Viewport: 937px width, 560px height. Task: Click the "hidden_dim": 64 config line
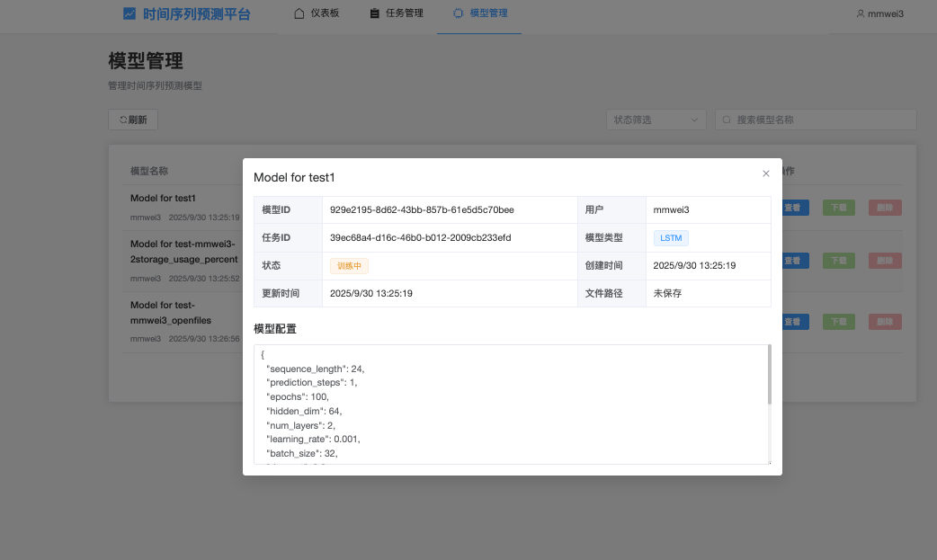pyautogui.click(x=304, y=411)
